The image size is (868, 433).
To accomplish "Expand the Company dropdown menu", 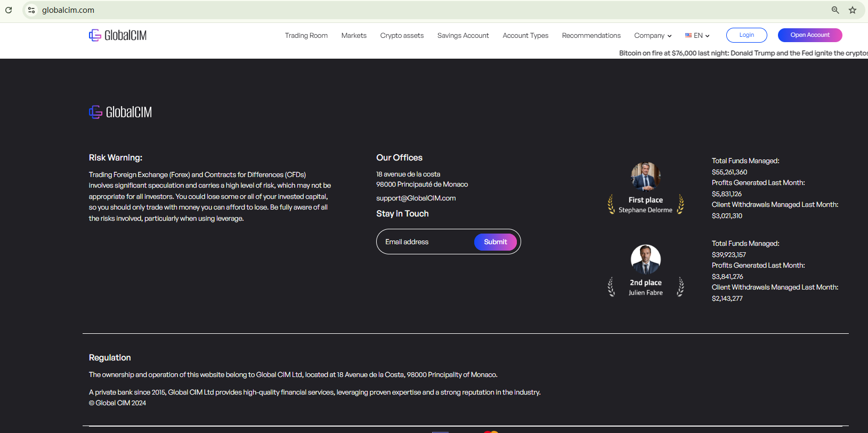I will 653,36.
